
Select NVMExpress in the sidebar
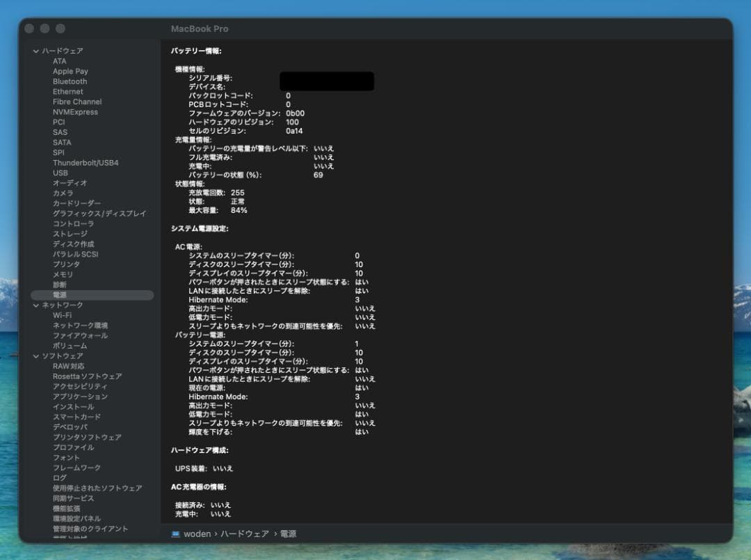[75, 112]
